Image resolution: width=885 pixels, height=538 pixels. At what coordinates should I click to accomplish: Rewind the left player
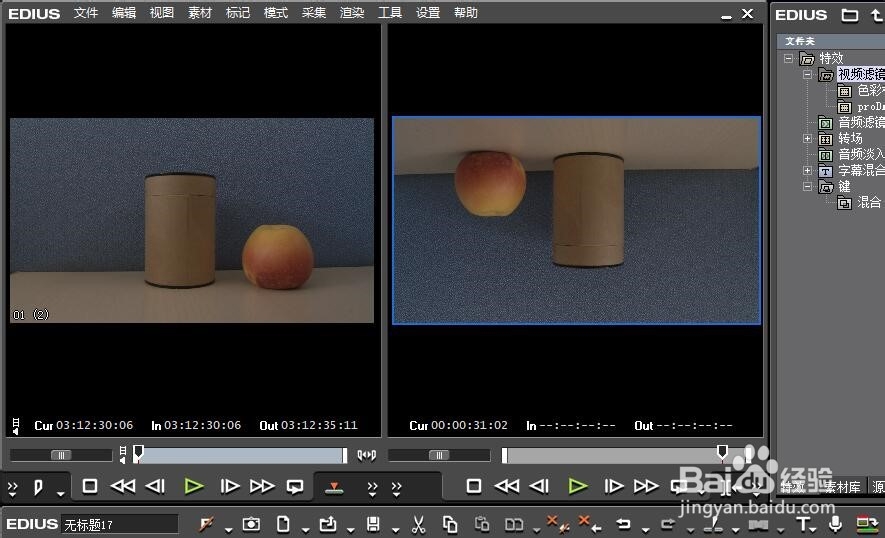(122, 486)
